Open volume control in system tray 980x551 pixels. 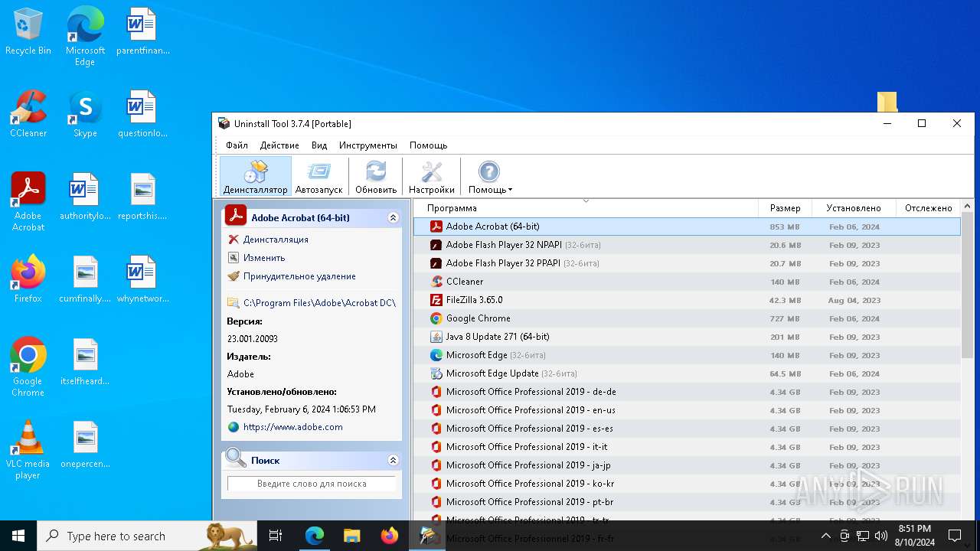coord(881,536)
